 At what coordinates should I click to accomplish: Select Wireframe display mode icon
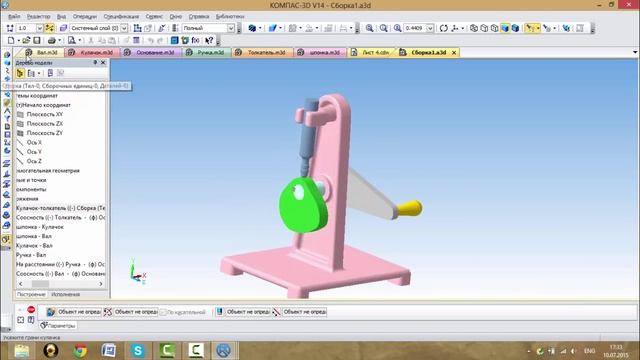click(x=474, y=28)
